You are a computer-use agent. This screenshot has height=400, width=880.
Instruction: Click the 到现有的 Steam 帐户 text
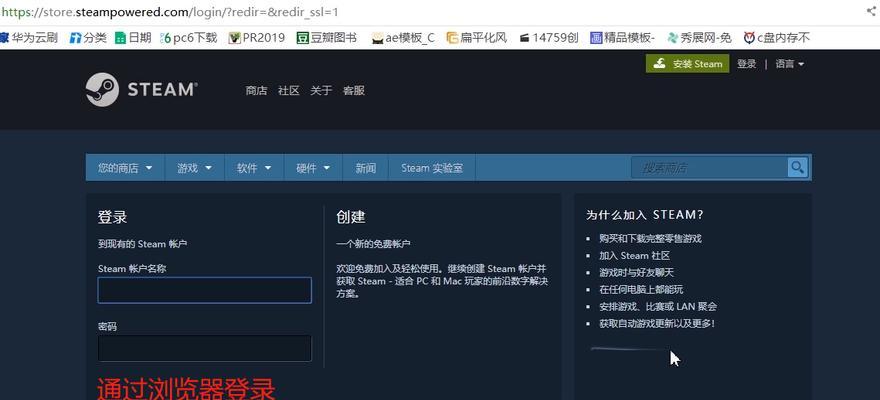pos(142,244)
